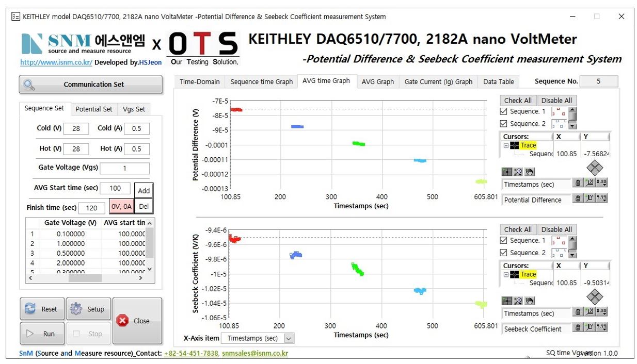Open the isnm.co.kr website link
The image size is (637, 364).
click(x=56, y=62)
